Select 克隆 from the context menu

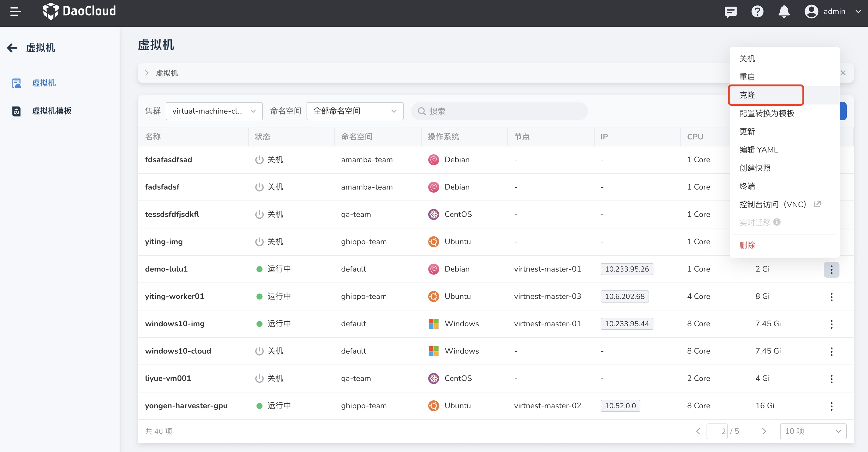point(747,95)
